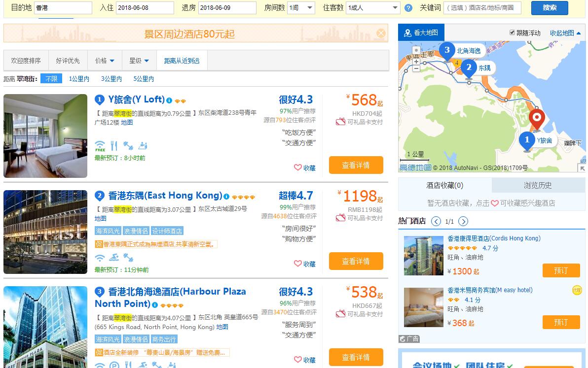Click the restaurant fork-knife icon for Y Loft

114,146
